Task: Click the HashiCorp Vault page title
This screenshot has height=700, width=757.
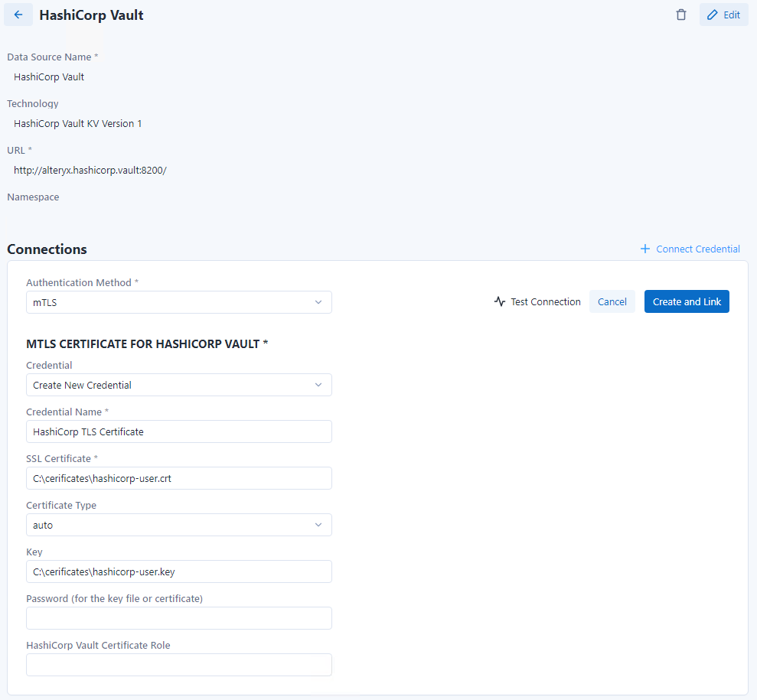Action: pos(91,15)
